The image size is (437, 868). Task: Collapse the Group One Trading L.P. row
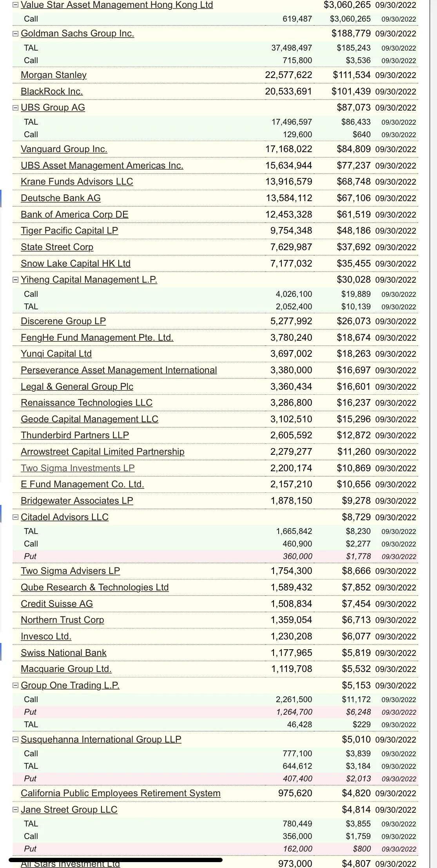[16, 685]
